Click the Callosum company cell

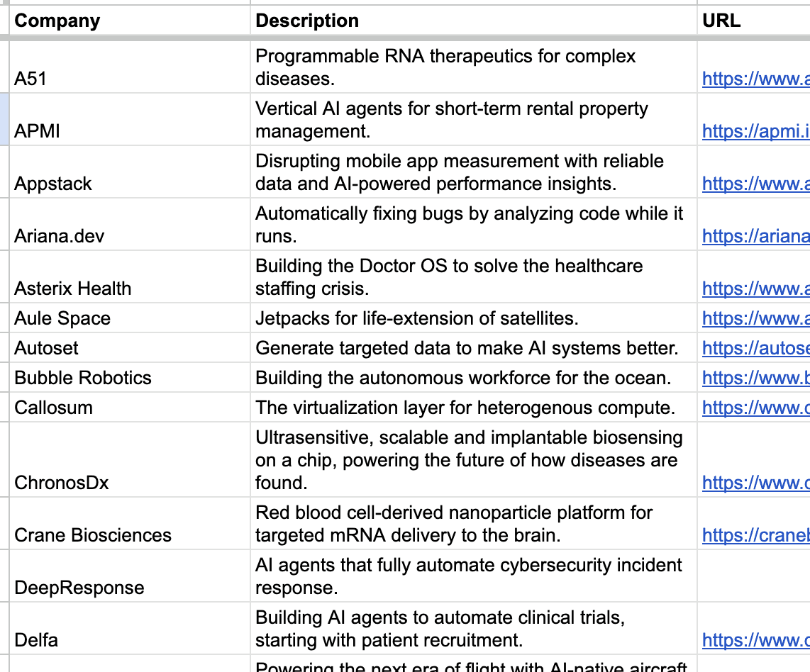coord(130,407)
